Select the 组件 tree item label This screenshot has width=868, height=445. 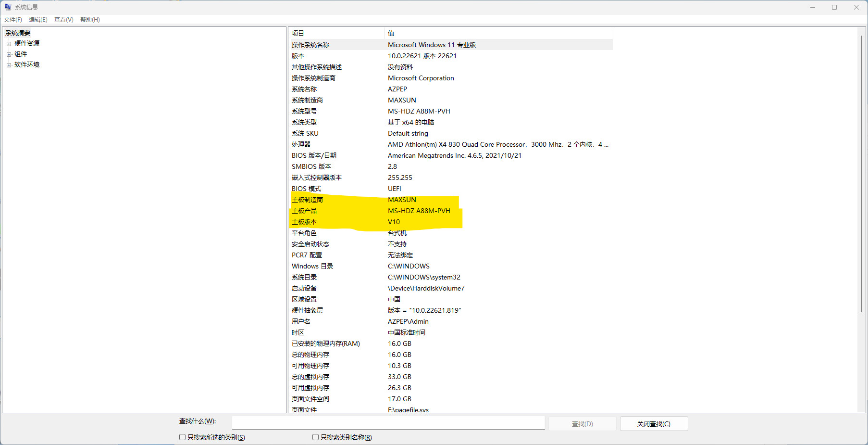pos(21,54)
